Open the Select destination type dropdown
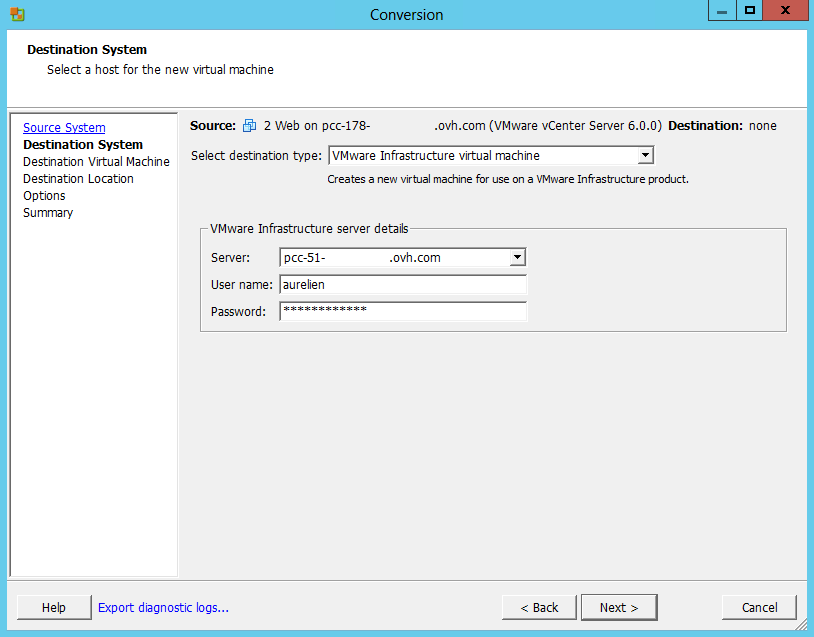Image resolution: width=814 pixels, height=637 pixels. pos(645,155)
